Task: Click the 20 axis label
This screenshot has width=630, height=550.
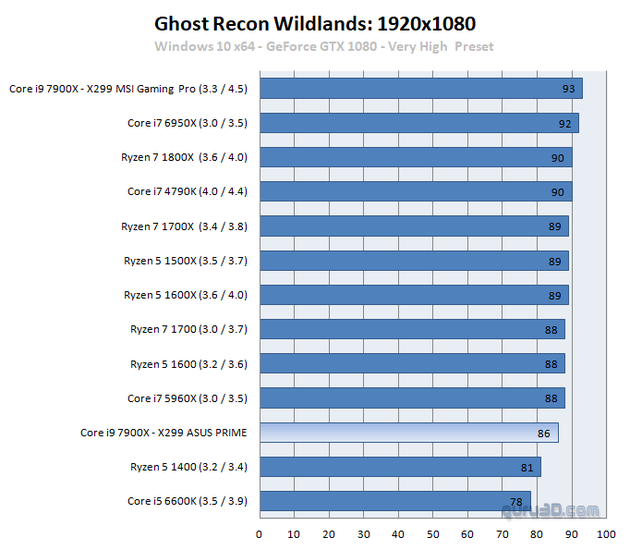Action: (329, 534)
